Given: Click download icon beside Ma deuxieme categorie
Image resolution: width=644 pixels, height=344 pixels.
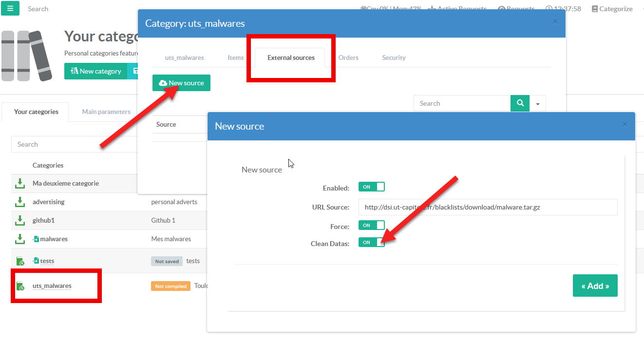Looking at the screenshot, I should tap(19, 184).
